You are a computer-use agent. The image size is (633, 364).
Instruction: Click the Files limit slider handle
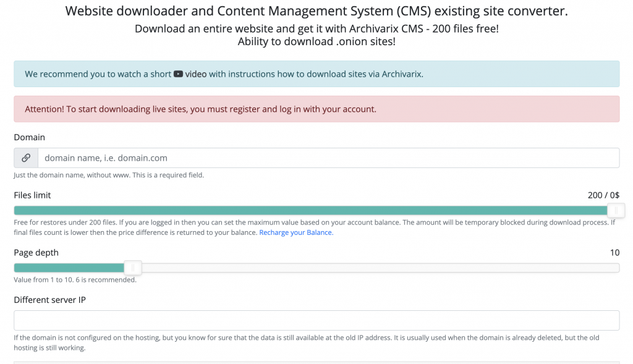616,210
